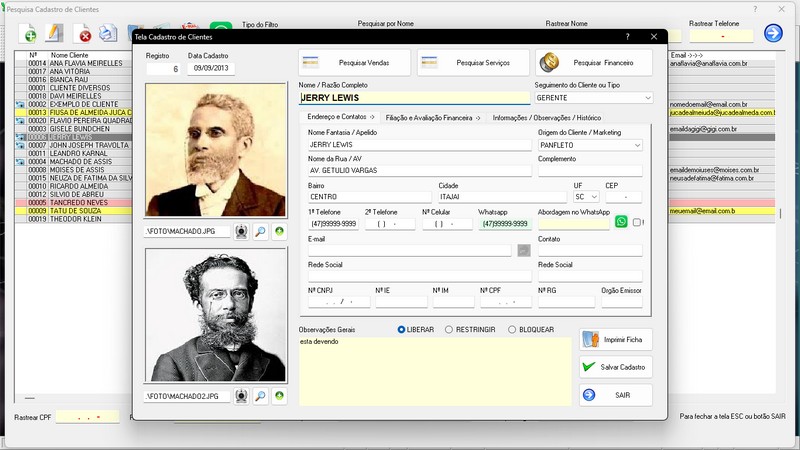
Task: Click the Abordagem no WhatsApp yellow field
Action: click(573, 223)
